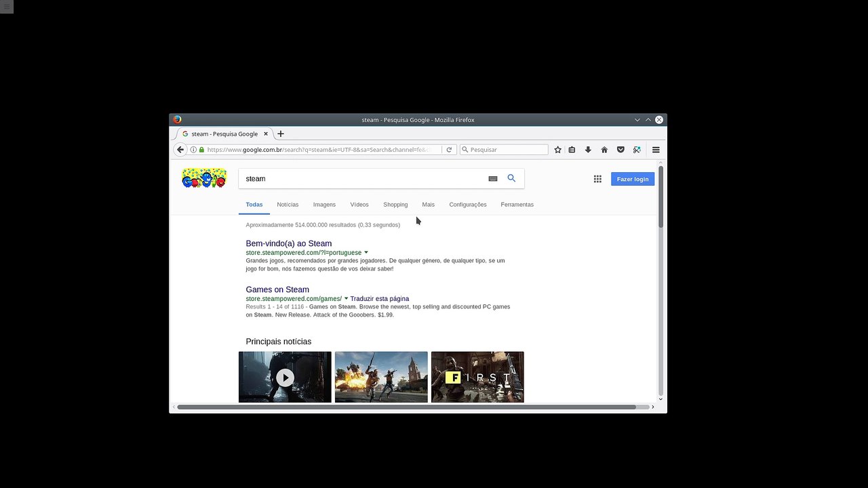The image size is (868, 488).
Task: Open downloads arrow icon
Action: click(x=588, y=150)
